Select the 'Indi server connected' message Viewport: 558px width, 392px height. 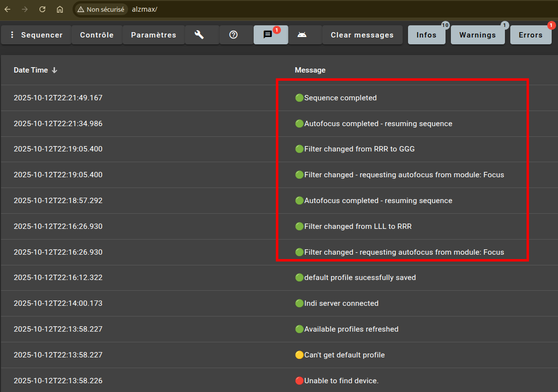(341, 303)
